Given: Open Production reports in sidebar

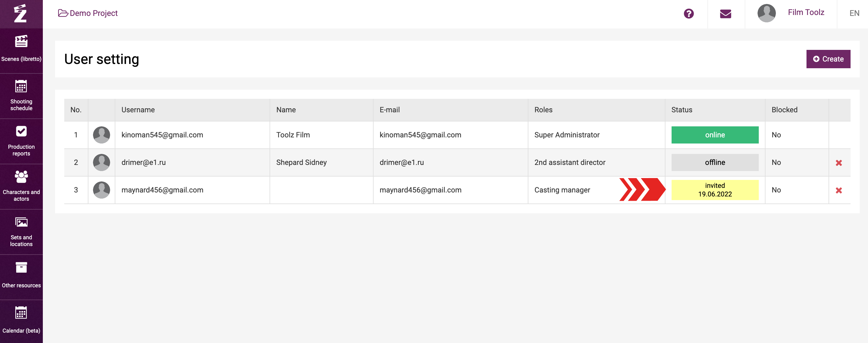Looking at the screenshot, I should point(21,141).
